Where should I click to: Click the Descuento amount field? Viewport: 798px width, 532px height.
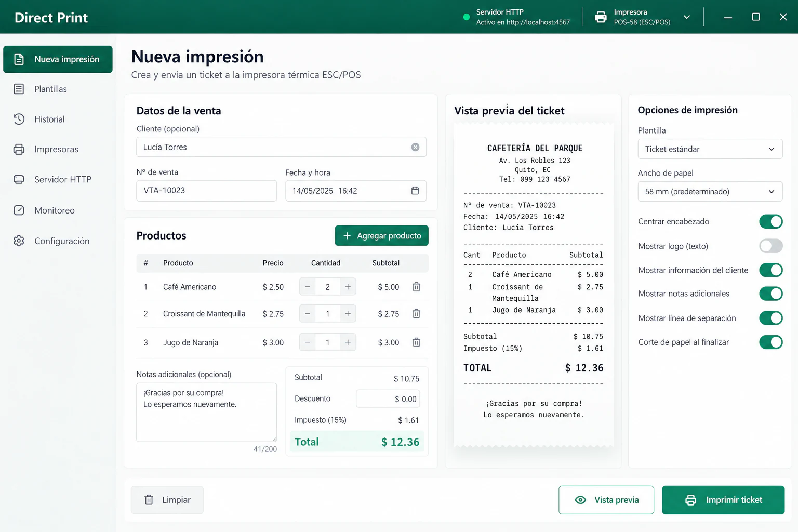(x=388, y=399)
